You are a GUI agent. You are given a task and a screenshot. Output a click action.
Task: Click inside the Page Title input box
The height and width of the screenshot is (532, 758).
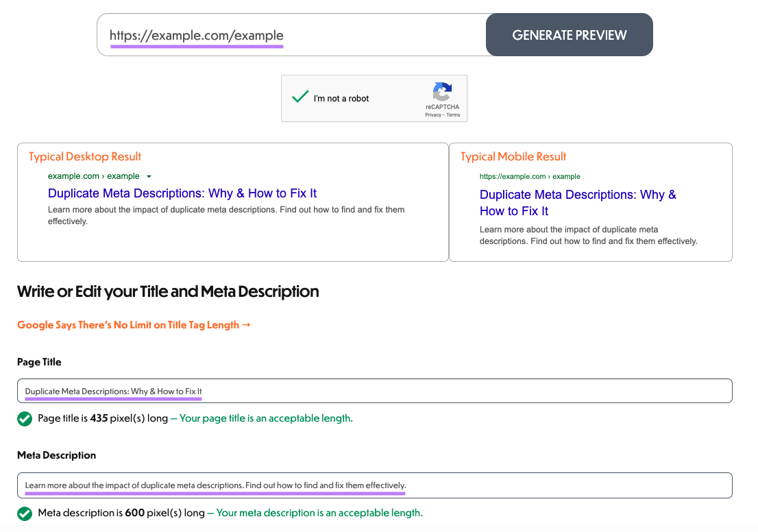(x=274, y=391)
